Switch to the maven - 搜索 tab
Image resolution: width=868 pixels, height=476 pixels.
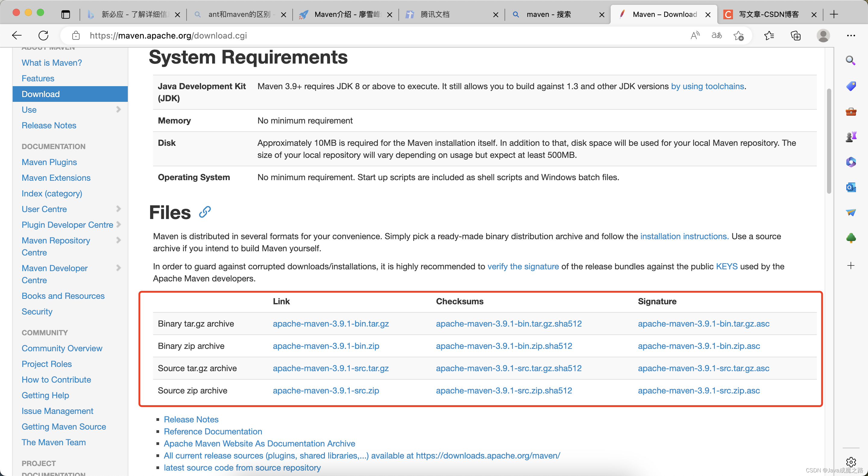click(x=558, y=14)
